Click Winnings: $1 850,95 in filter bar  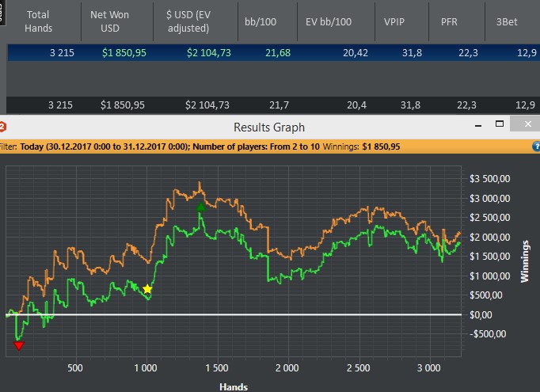[361, 147]
